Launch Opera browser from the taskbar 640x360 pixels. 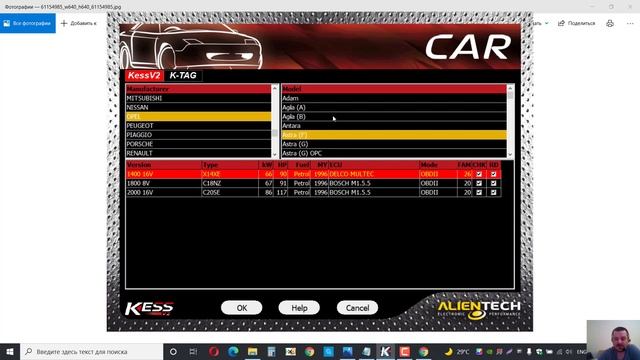214,351
